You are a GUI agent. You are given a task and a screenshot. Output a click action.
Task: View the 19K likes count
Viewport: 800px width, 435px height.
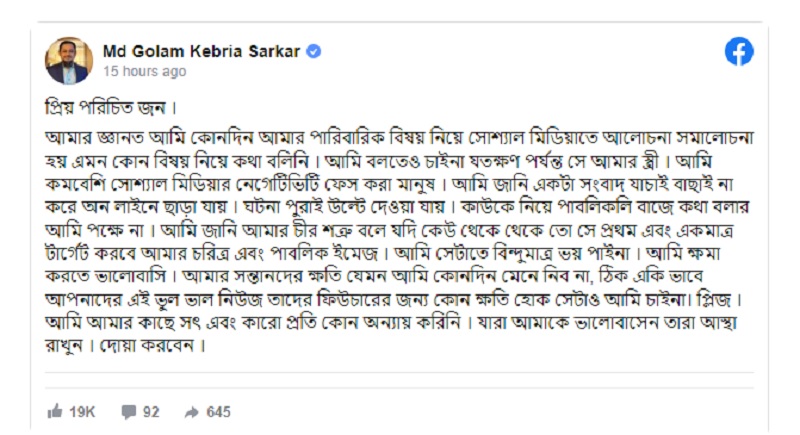pyautogui.click(x=82, y=412)
